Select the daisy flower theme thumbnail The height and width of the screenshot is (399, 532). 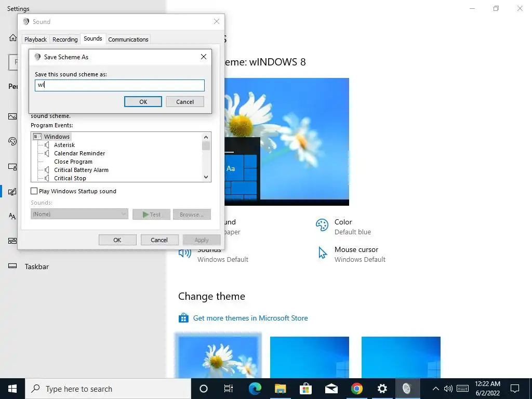[x=218, y=355]
